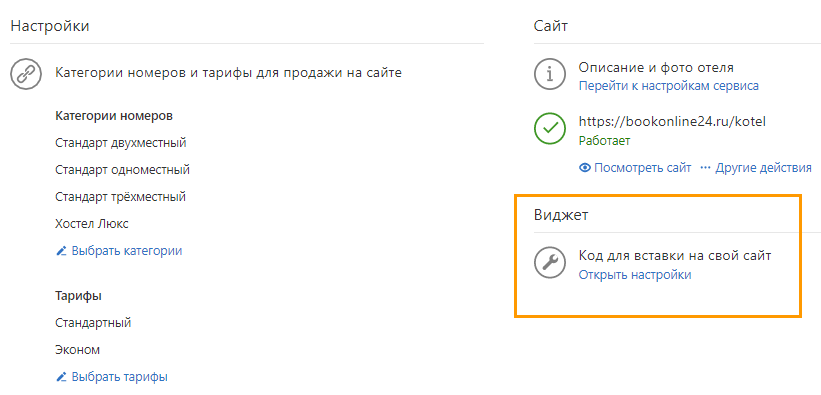Click the three-dots icon before Другие действия
Viewport: 821px width, 395px height.
[706, 168]
